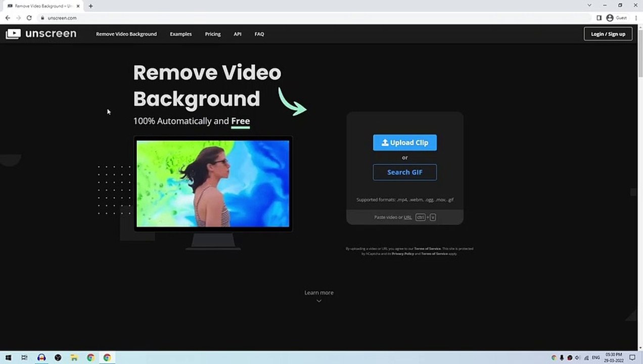Screen dimensions: 643x364
Task: Click the Search GIF button
Action: (x=405, y=172)
